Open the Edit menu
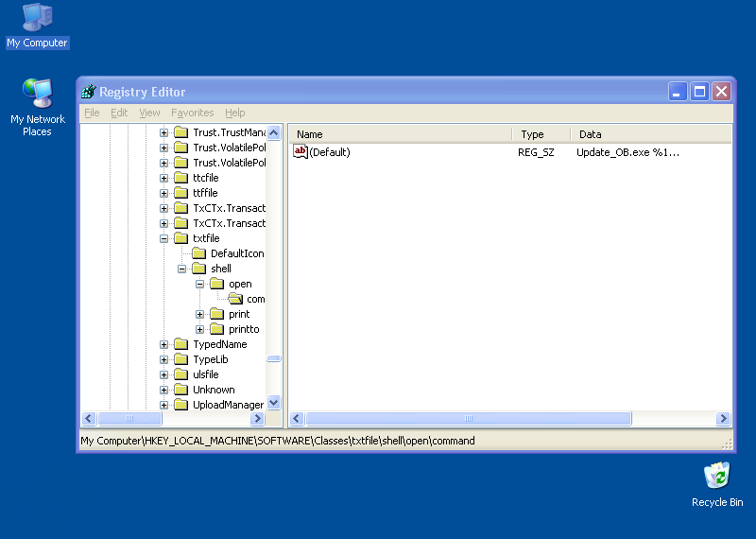 tap(119, 113)
